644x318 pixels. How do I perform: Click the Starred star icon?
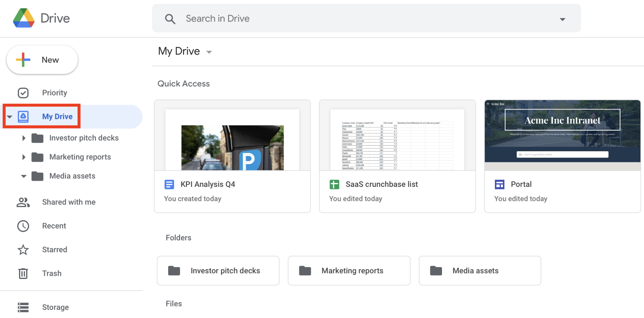point(23,249)
